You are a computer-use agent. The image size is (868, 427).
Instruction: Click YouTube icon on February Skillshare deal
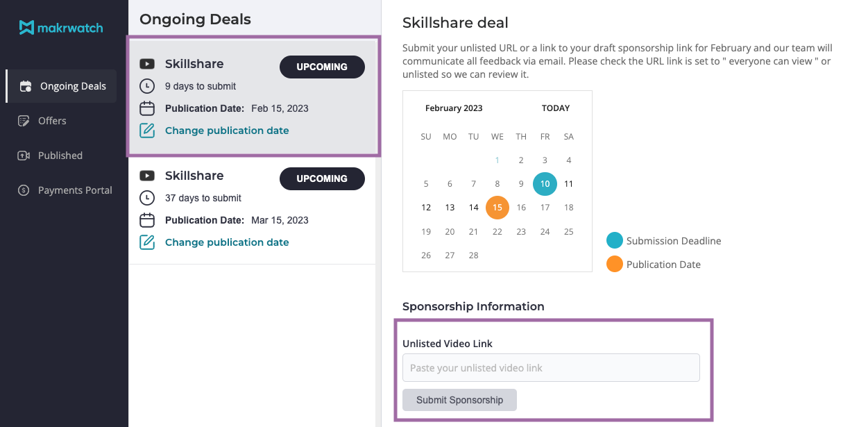coord(147,64)
